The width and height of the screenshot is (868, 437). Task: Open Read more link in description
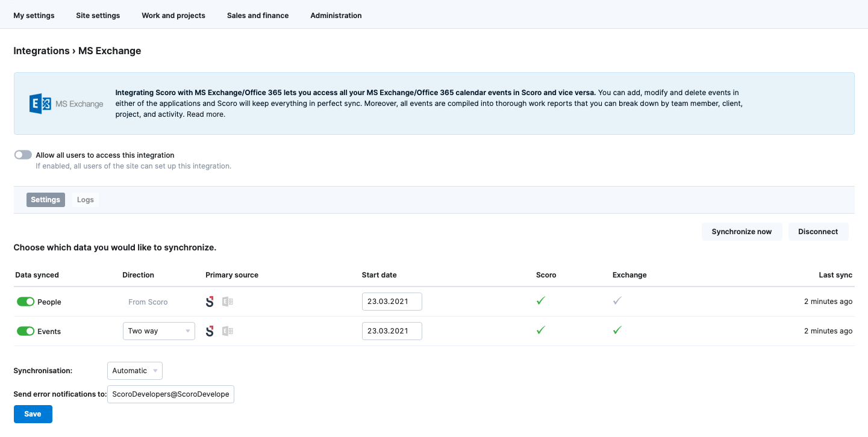[206, 114]
